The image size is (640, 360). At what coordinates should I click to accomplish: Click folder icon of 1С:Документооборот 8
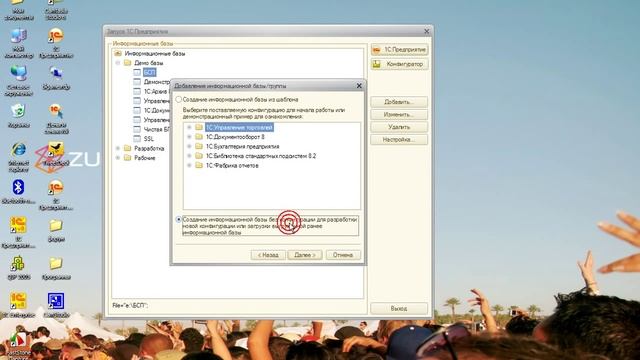point(199,137)
